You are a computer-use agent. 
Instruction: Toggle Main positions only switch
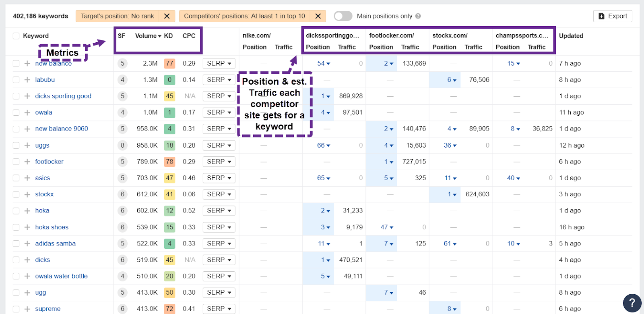[x=343, y=16]
